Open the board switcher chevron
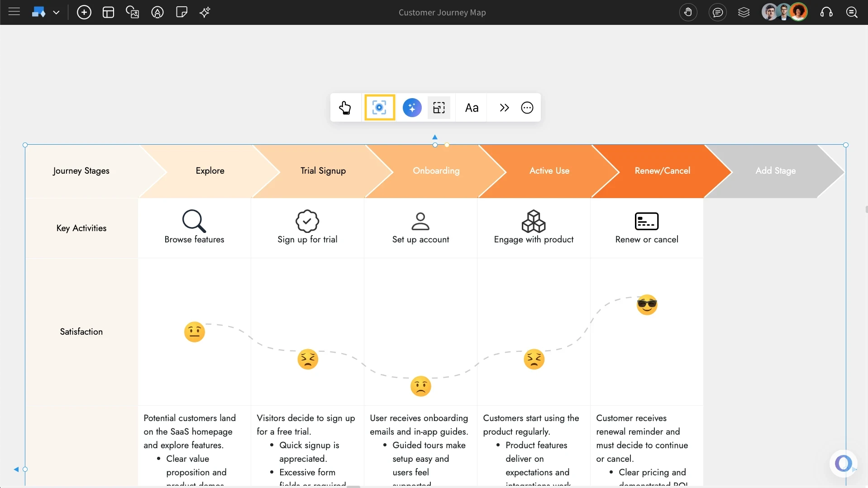The width and height of the screenshot is (868, 488). tap(57, 12)
